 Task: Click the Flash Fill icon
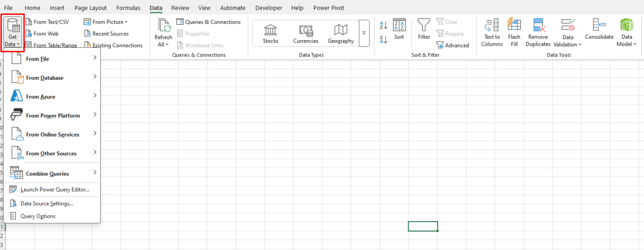click(x=514, y=25)
